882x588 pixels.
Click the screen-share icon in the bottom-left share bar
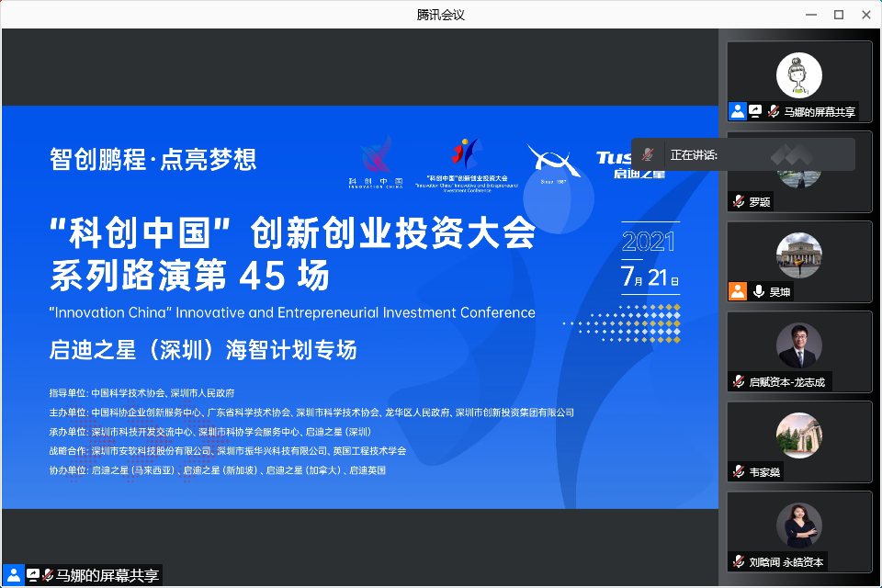33,575
